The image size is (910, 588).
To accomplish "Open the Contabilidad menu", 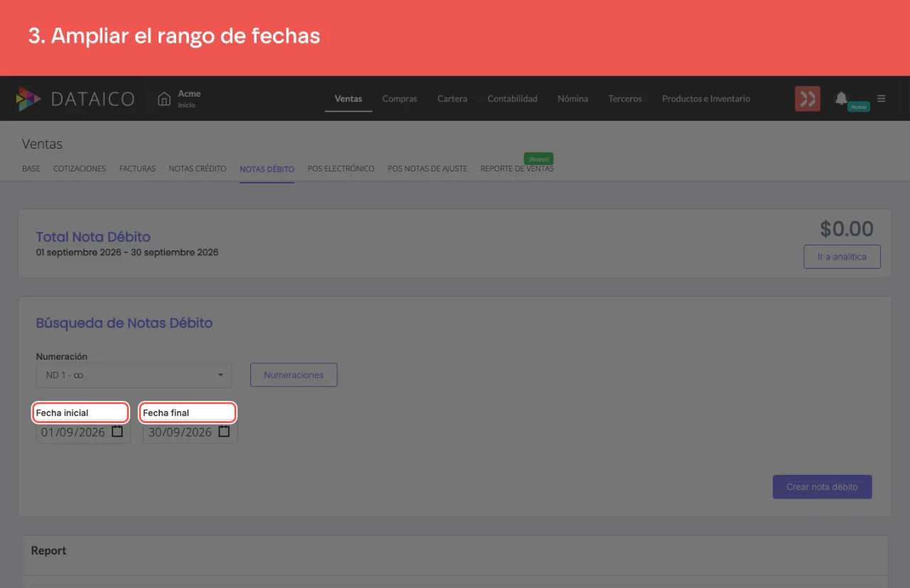I will tap(513, 99).
